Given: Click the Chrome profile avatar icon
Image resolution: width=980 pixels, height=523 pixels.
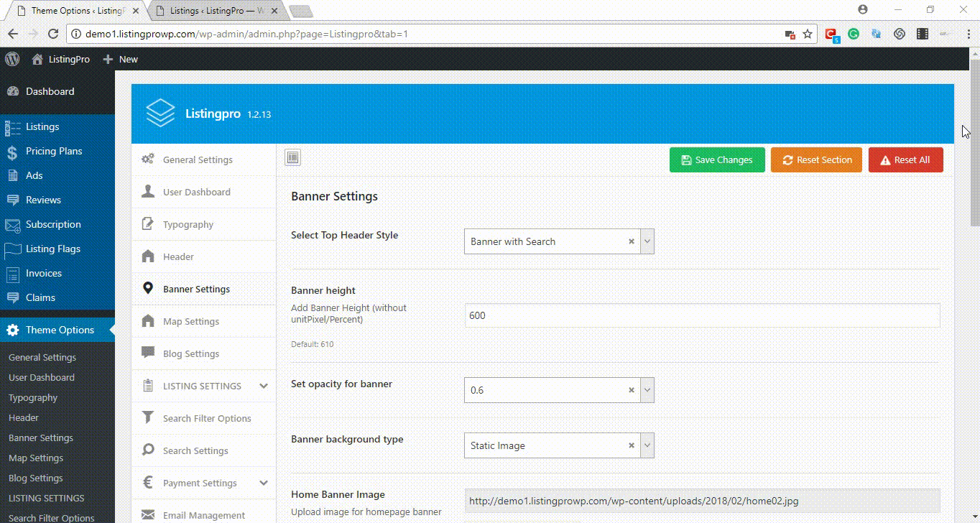Looking at the screenshot, I should [863, 9].
